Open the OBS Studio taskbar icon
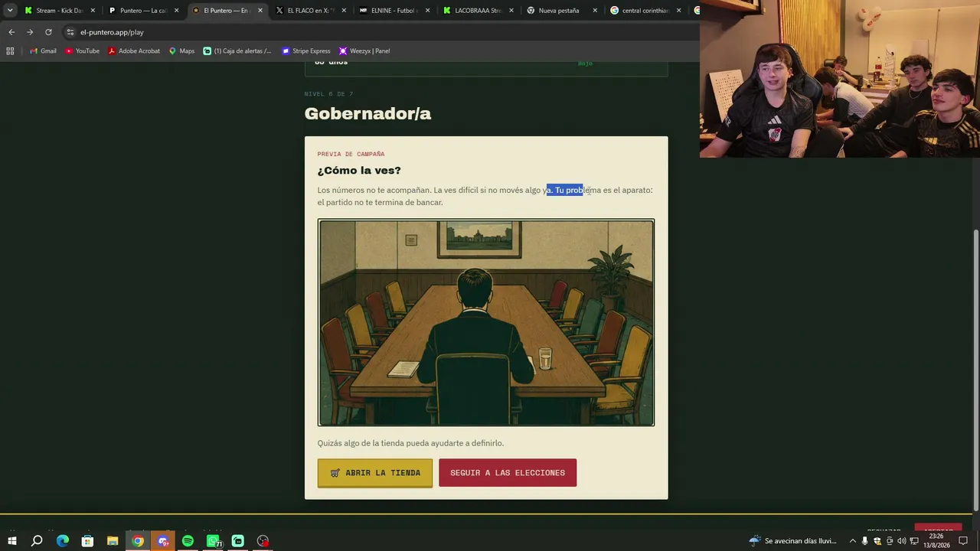980x551 pixels. point(263,541)
